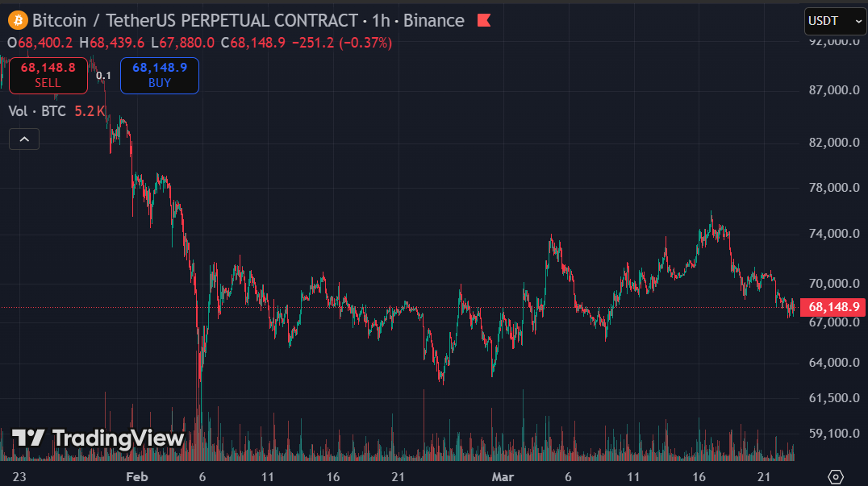Click the Binance exchange name in the title
Viewport: 868px width, 486px height.
click(x=433, y=20)
